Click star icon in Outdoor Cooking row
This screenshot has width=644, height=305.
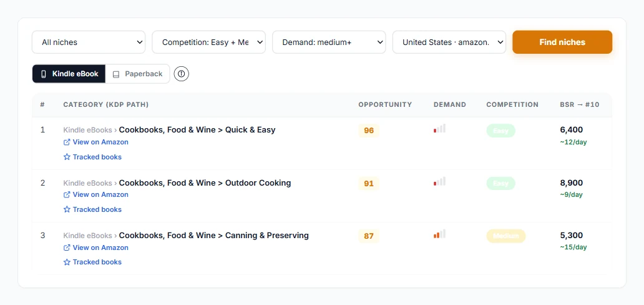point(67,209)
